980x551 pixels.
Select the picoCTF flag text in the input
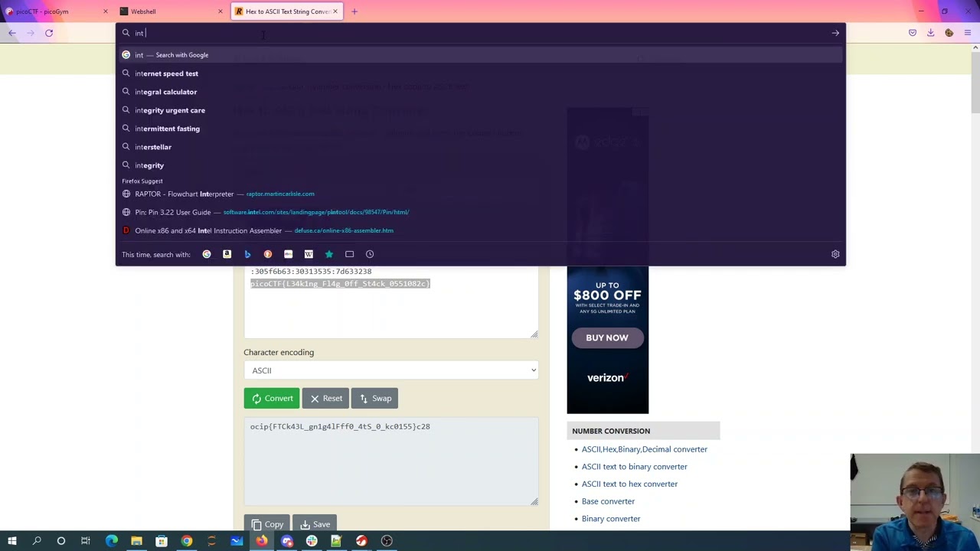point(340,284)
